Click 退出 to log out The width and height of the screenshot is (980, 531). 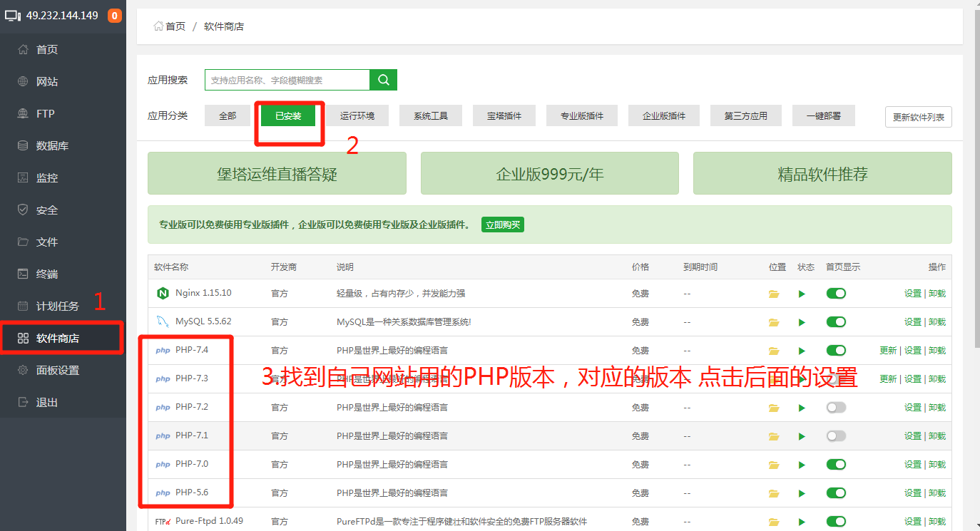click(63, 402)
